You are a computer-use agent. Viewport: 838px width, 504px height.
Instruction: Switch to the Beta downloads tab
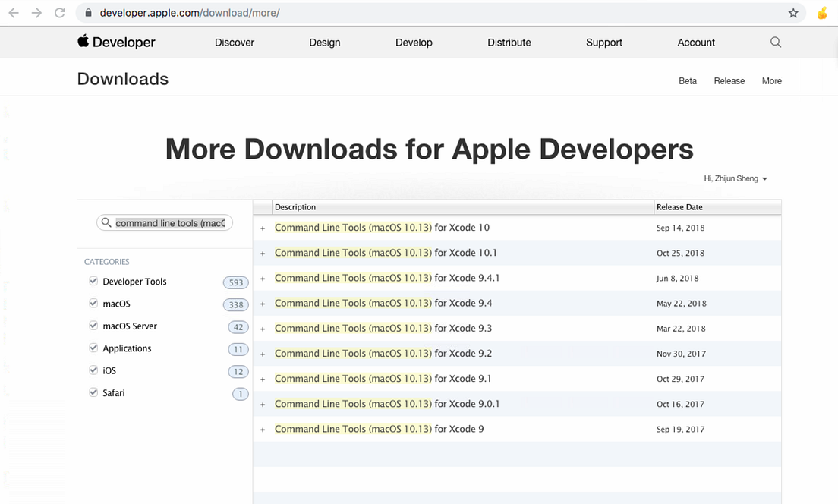click(x=687, y=80)
